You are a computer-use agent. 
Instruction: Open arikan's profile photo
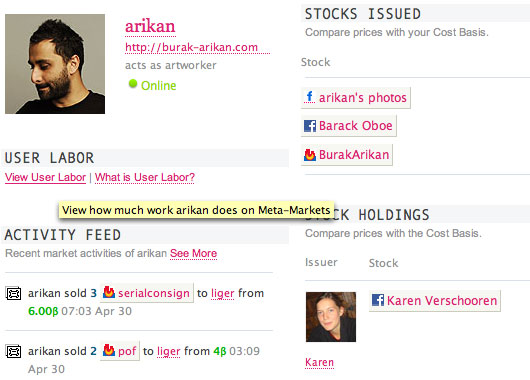[55, 64]
